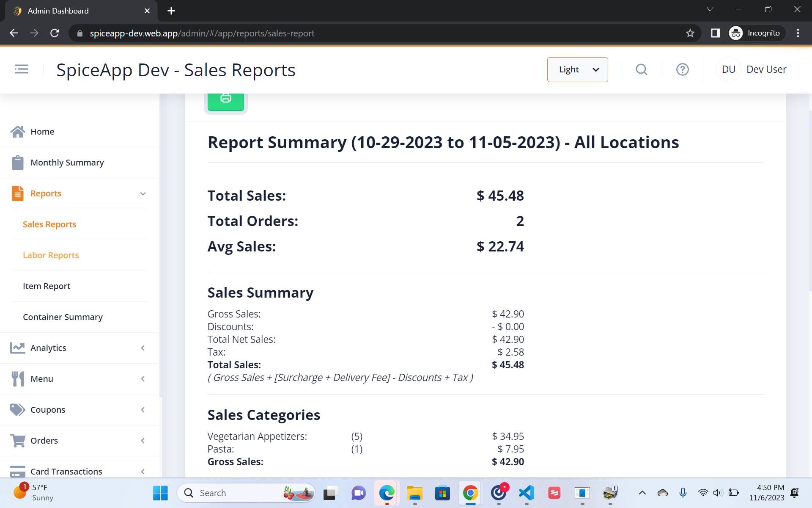Screen dimensions: 812x508
Task: Click the DU avatar circle
Action: 728,69
